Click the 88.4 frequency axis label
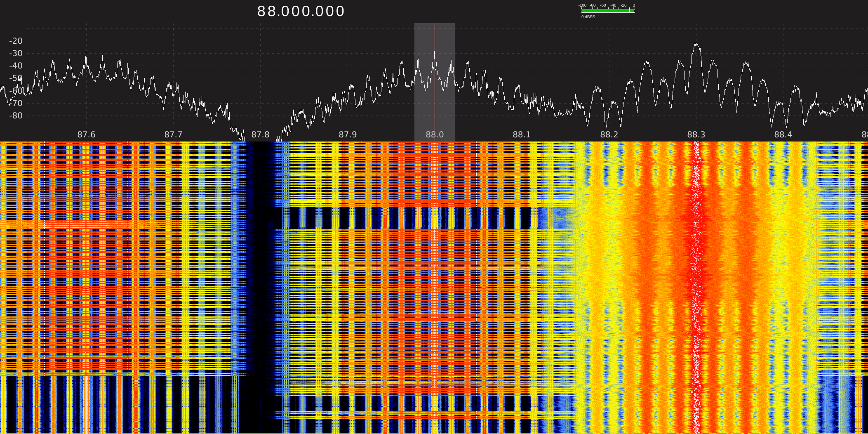The height and width of the screenshot is (434, 868). [x=783, y=134]
